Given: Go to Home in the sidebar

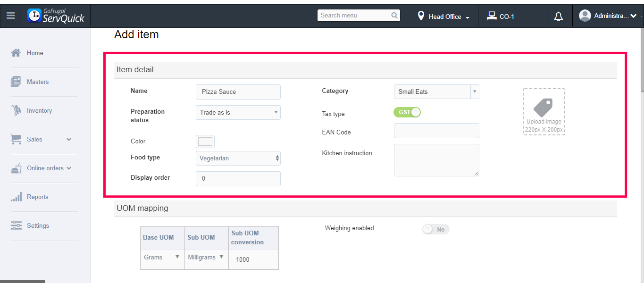Looking at the screenshot, I should click(x=35, y=53).
